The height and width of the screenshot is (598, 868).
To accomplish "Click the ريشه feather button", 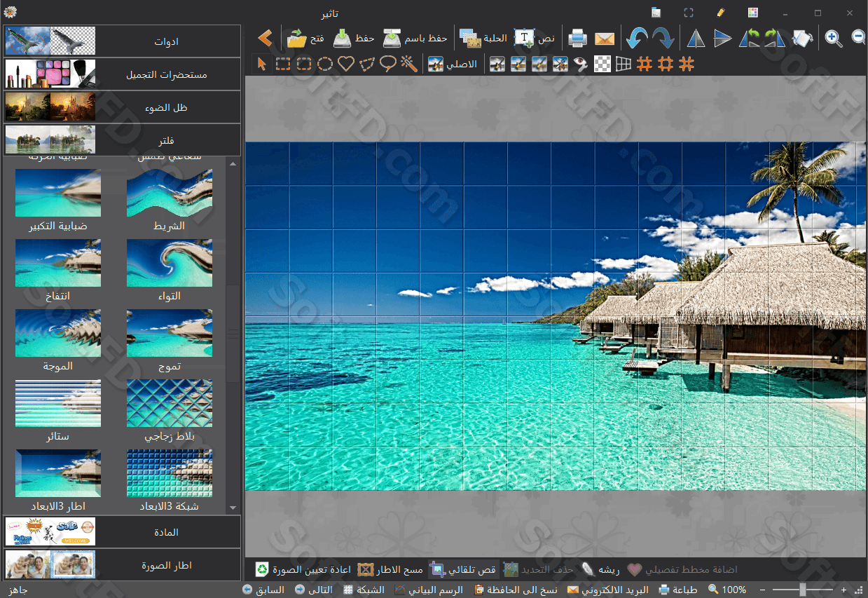I will coord(600,569).
